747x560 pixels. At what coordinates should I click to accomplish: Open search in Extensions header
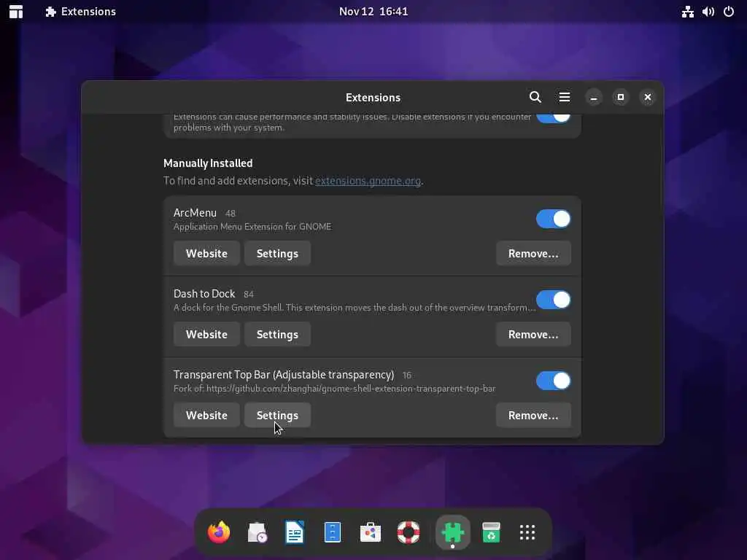[x=535, y=97]
